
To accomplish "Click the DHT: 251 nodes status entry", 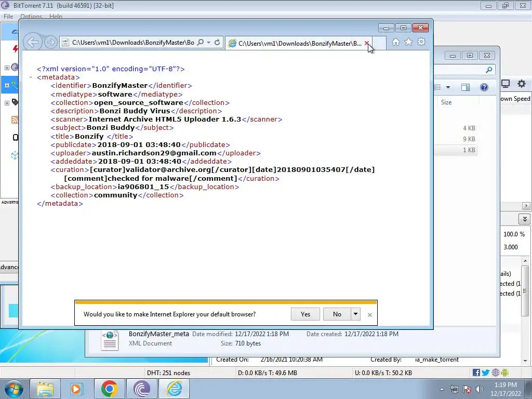I will tap(169, 373).
